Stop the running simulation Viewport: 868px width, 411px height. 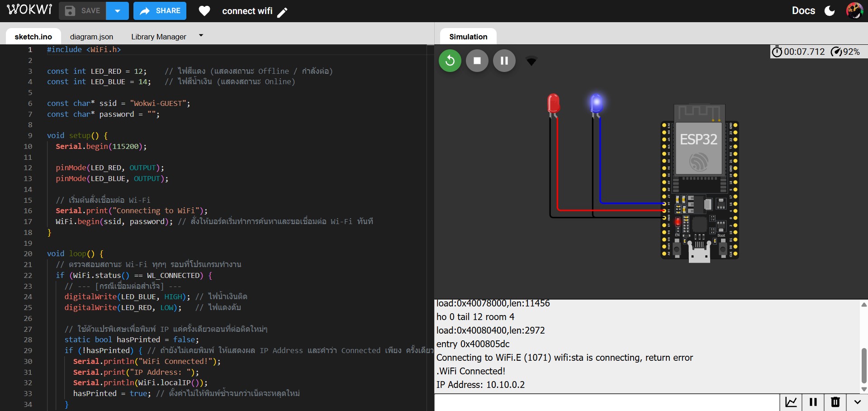click(477, 61)
